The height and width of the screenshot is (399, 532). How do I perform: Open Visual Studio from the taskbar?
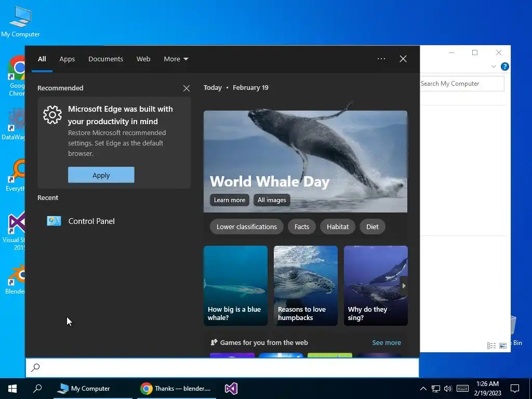click(x=231, y=389)
